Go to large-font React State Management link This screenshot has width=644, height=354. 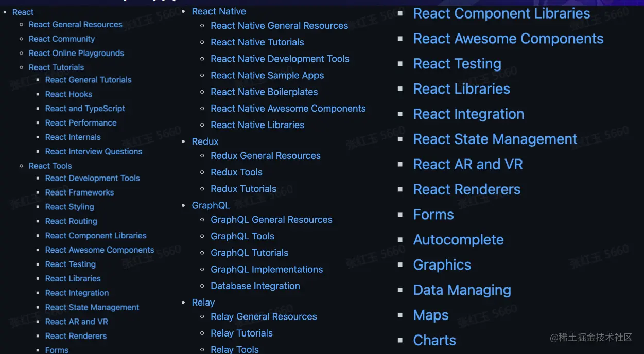(x=495, y=139)
